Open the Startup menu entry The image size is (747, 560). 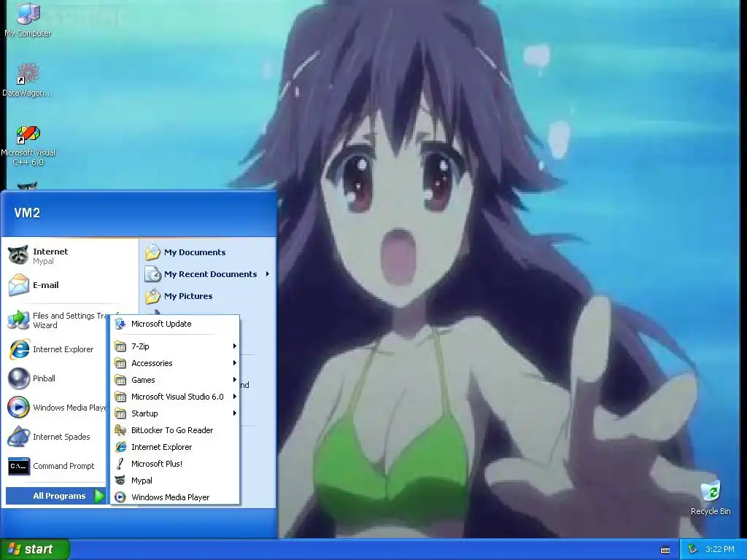175,413
